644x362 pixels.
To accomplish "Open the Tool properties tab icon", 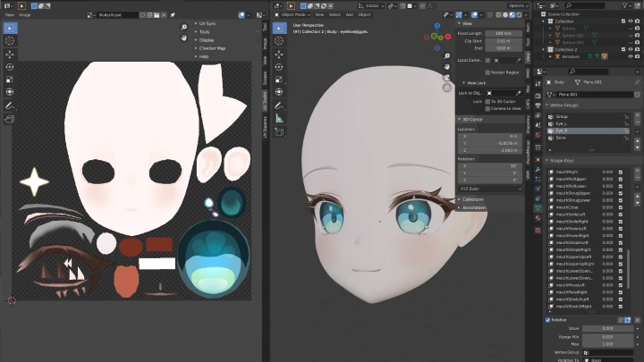I will pyautogui.click(x=538, y=84).
